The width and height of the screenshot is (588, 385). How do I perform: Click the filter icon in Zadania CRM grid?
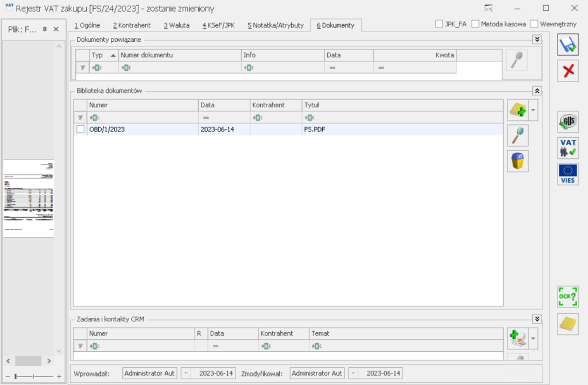(80, 346)
